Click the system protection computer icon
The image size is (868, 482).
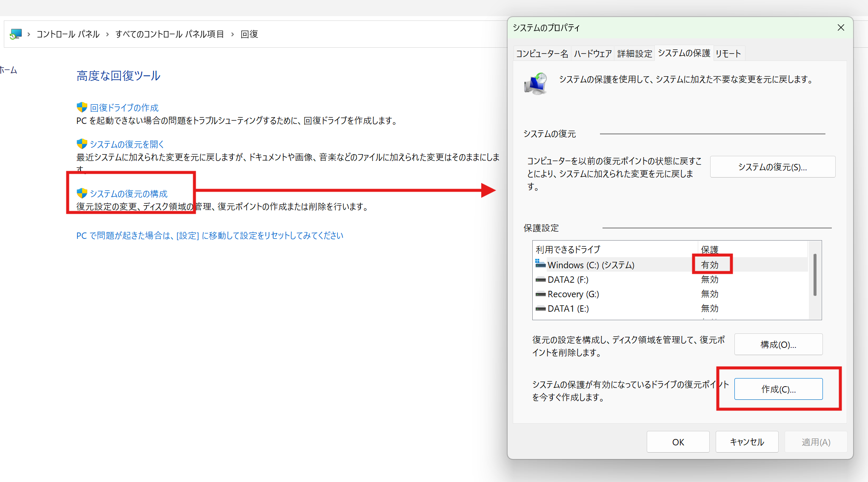[x=536, y=83]
